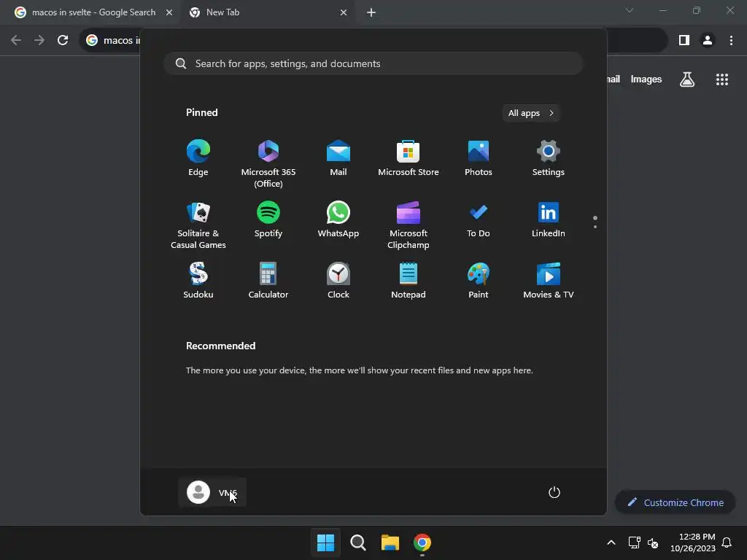This screenshot has height=560, width=747.
Task: Launch the Photos app
Action: [479, 158]
